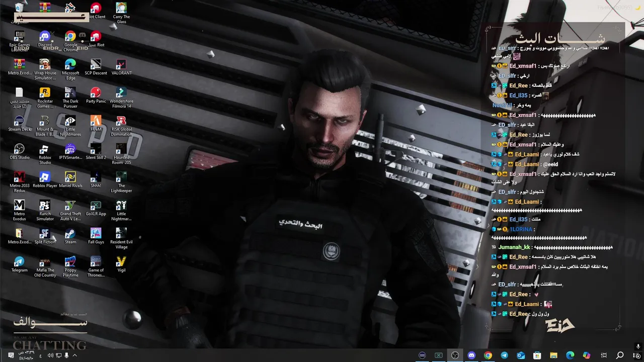Launch Epic Games Launcher from the desktop
Image resolution: width=644 pixels, height=362 pixels.
(19, 41)
